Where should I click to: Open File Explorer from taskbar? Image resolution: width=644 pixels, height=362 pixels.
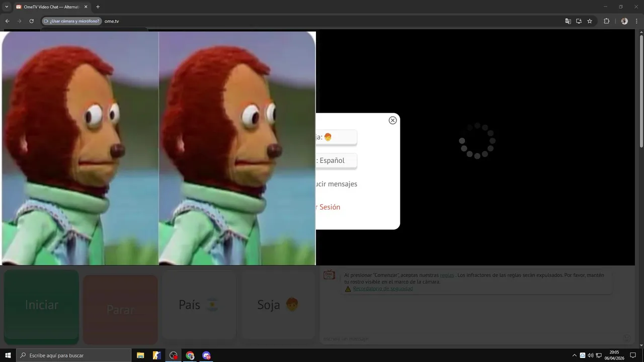point(140,355)
